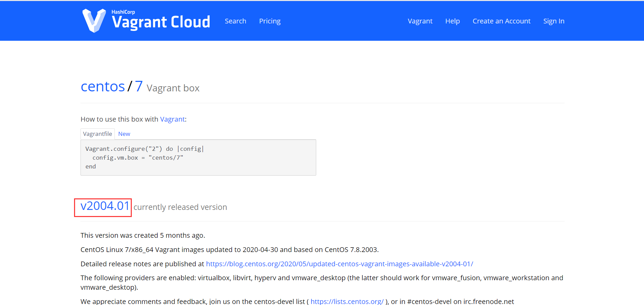Open the HashiCorp Vagrant Cloud home title
644x305 pixels.
[161, 20]
